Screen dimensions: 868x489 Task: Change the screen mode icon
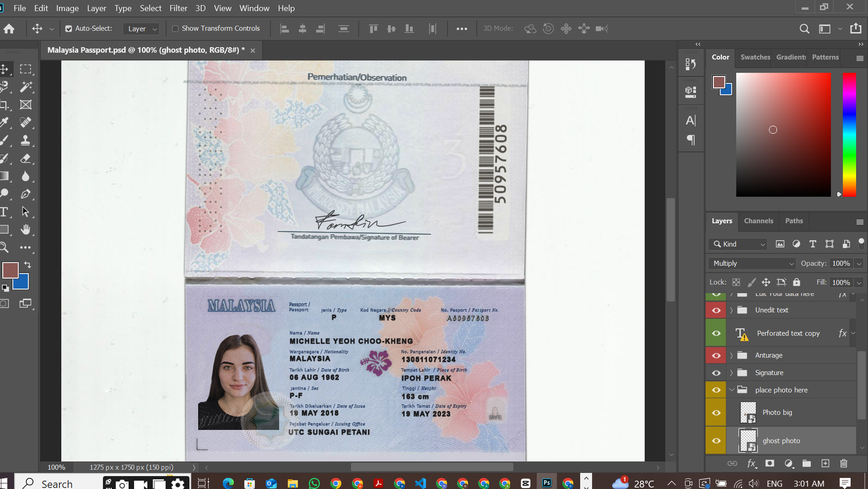coord(25,304)
